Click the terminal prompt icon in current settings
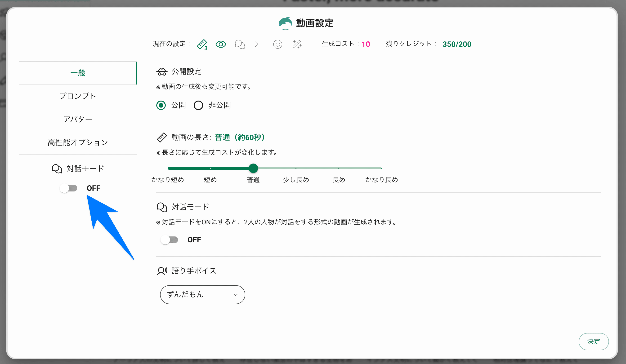 click(x=258, y=44)
